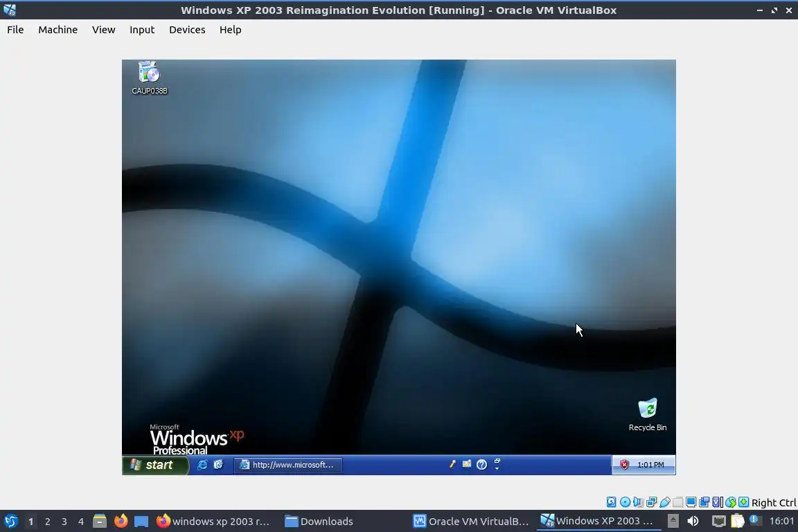This screenshot has height=532, width=798.
Task: Open the Input menu
Action: [142, 30]
